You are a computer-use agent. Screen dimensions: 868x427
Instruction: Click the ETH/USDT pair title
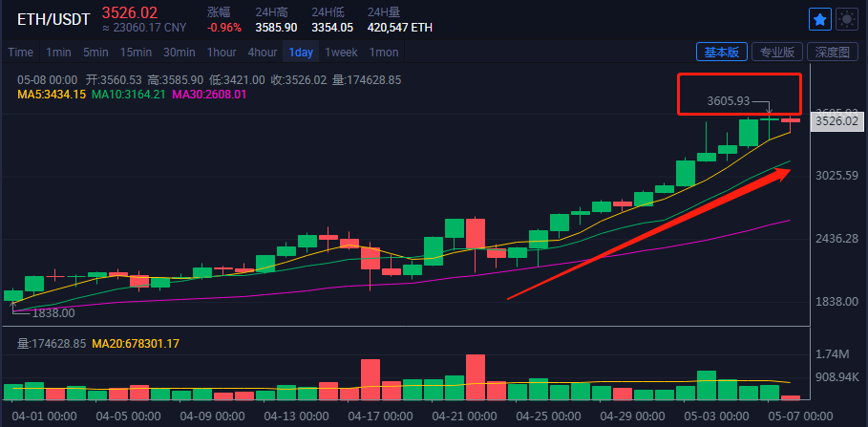coord(53,19)
